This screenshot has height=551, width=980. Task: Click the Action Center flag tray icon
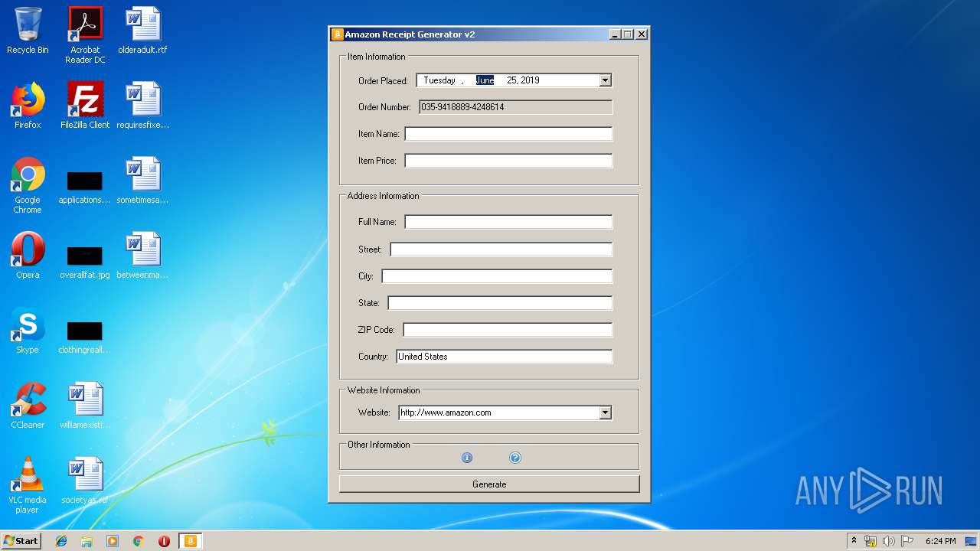pyautogui.click(x=906, y=541)
